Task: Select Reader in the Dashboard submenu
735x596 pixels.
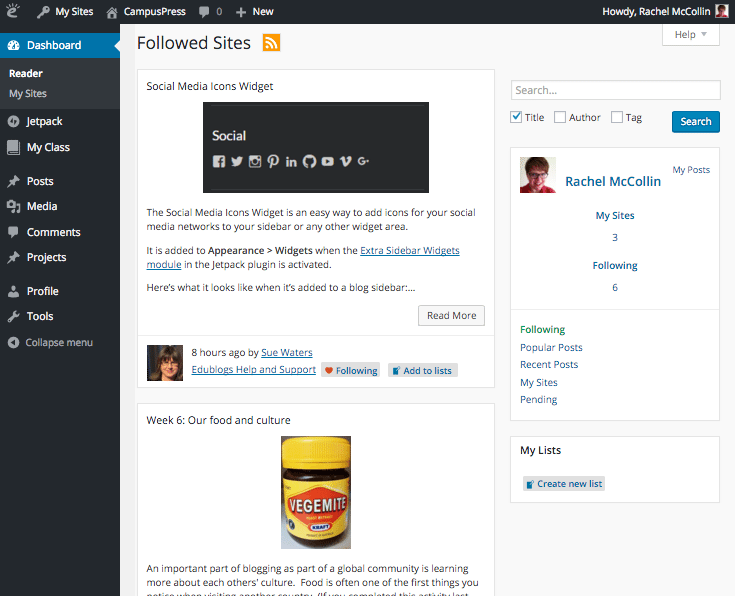Action: click(x=26, y=74)
